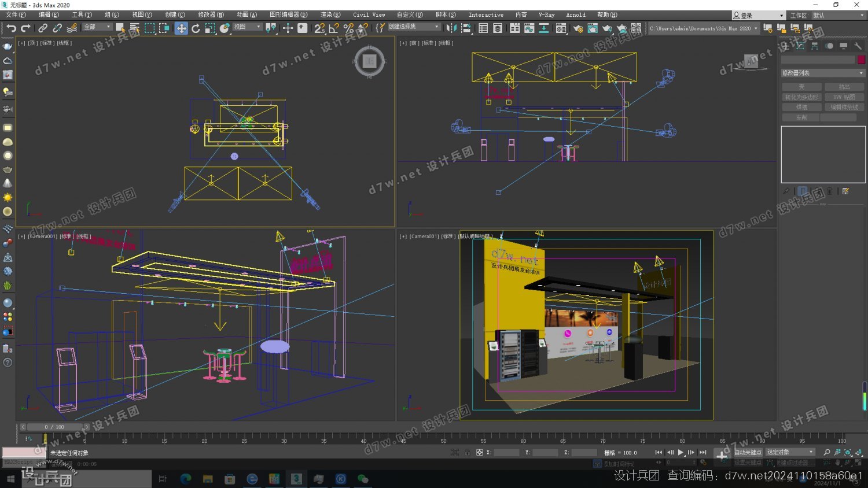Image resolution: width=868 pixels, height=488 pixels.
Task: Toggle the 2.5D Snaps button
Action: click(x=319, y=28)
